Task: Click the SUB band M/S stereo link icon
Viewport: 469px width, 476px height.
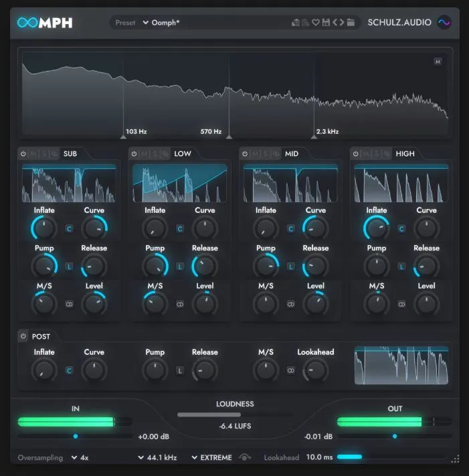Action: (69, 304)
